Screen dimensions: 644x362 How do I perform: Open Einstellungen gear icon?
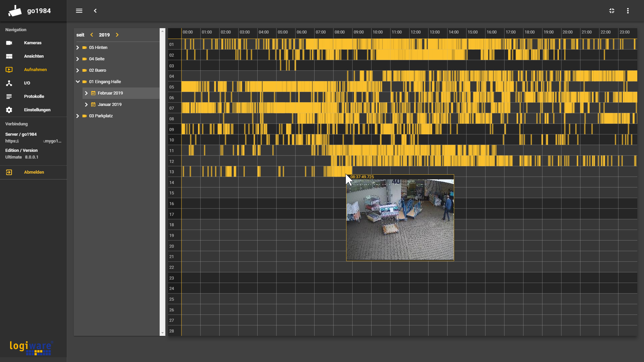point(9,110)
